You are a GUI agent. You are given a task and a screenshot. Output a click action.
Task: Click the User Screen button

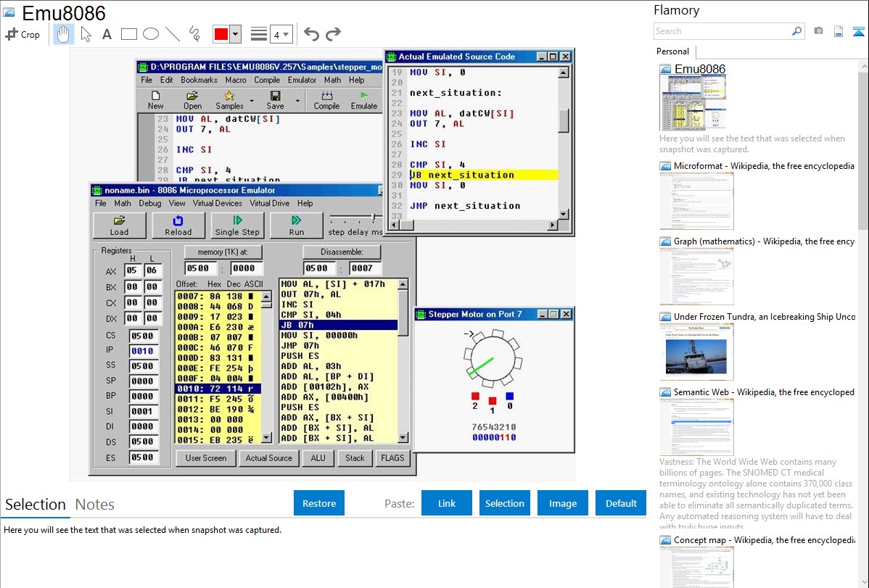pos(205,458)
